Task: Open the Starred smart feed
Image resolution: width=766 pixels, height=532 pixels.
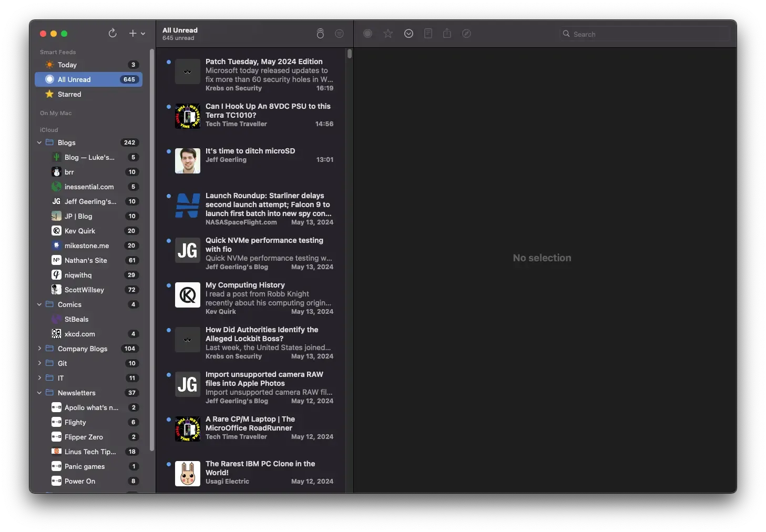Action: click(69, 94)
